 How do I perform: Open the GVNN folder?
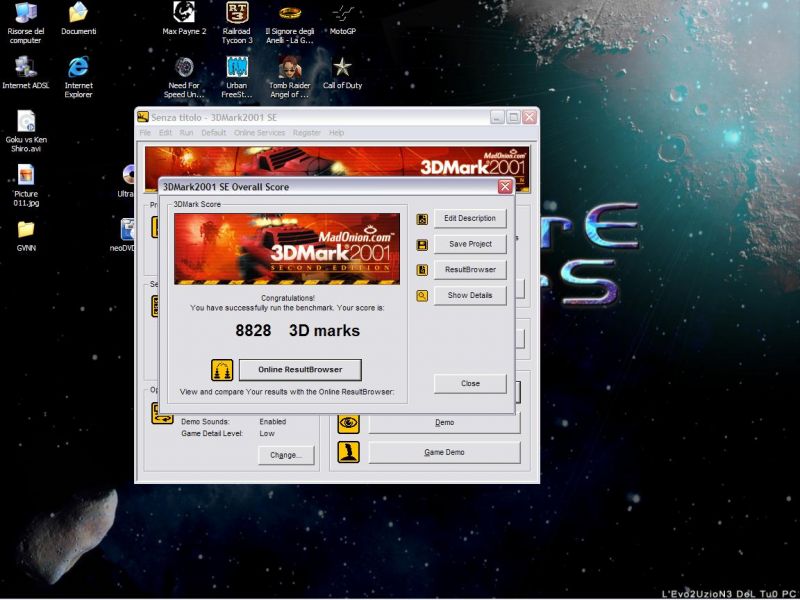(x=26, y=236)
